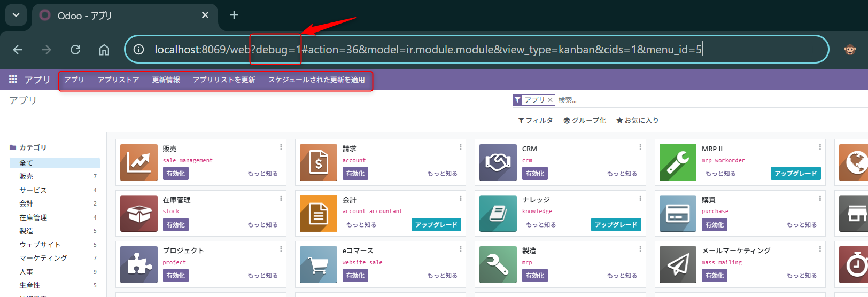Viewport: 868px width, 297px height.
Task: Open the Odoo apps grid menu icon
Action: tap(13, 79)
